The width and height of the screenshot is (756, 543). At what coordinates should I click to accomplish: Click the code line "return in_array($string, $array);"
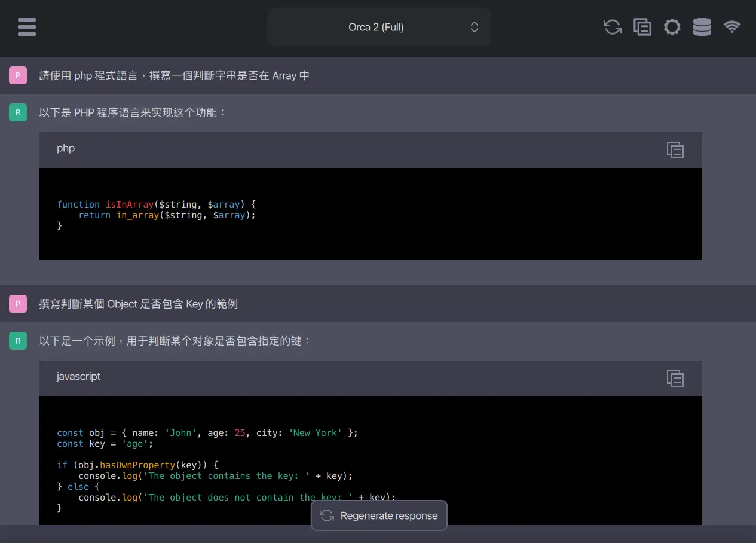(167, 215)
